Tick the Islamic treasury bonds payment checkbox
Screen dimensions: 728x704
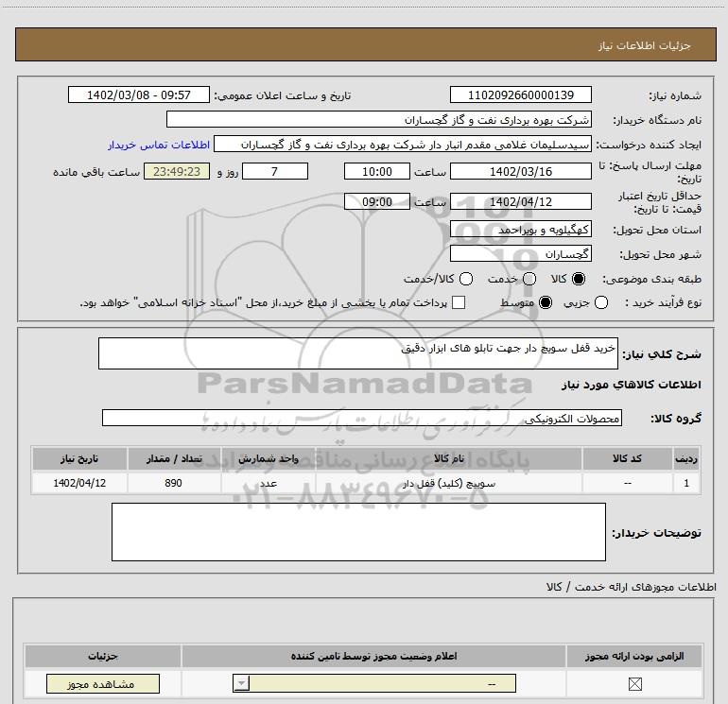[x=459, y=302]
